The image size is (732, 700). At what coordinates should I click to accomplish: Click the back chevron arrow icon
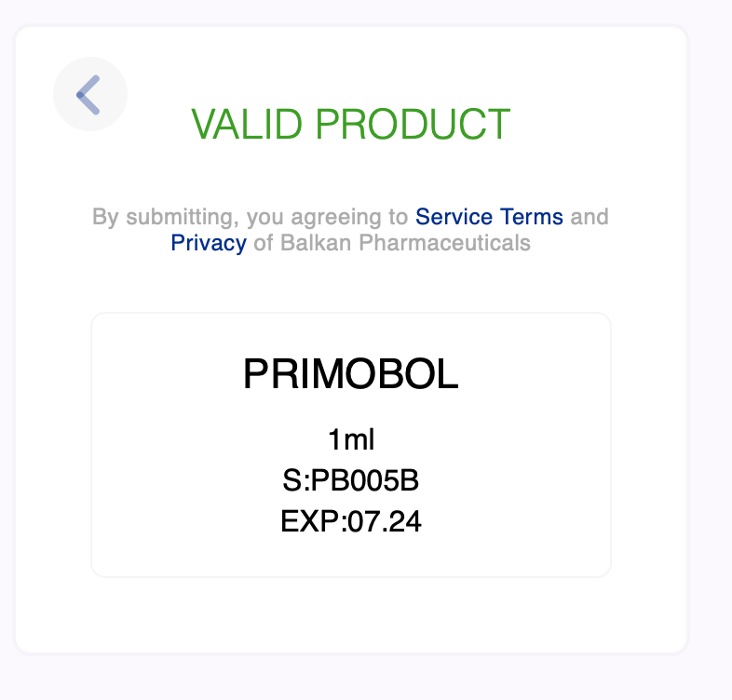(89, 95)
